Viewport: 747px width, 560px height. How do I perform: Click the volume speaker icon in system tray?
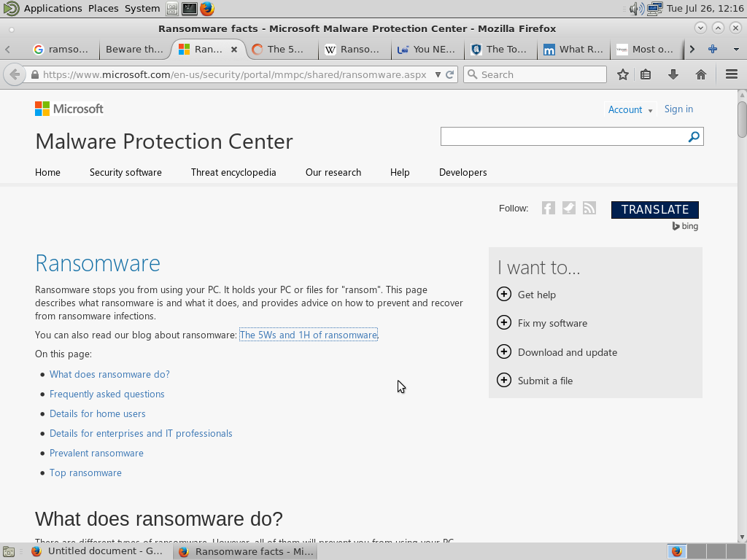[636, 8]
